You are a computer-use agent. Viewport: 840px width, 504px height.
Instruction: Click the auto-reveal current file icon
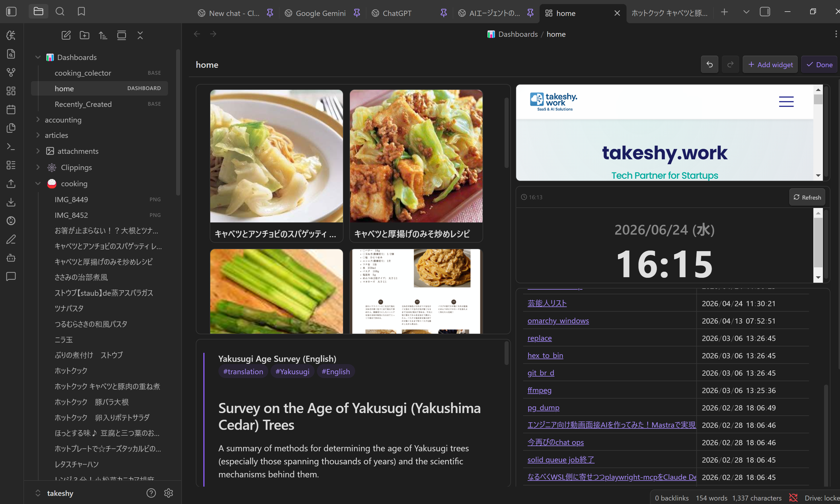[122, 35]
